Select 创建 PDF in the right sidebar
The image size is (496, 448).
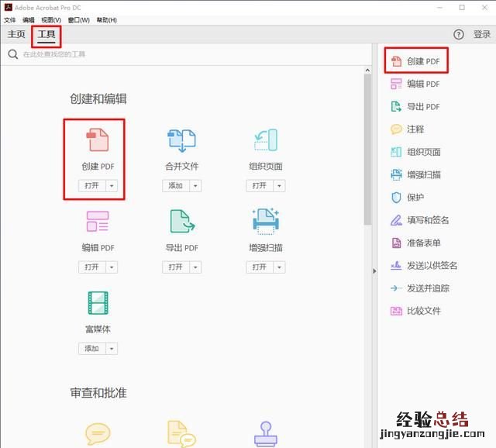416,61
